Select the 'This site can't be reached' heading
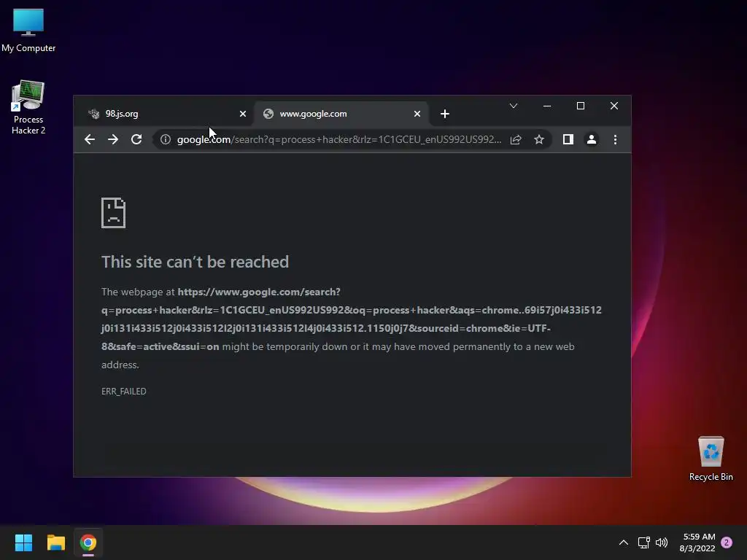The width and height of the screenshot is (747, 560). [x=195, y=262]
